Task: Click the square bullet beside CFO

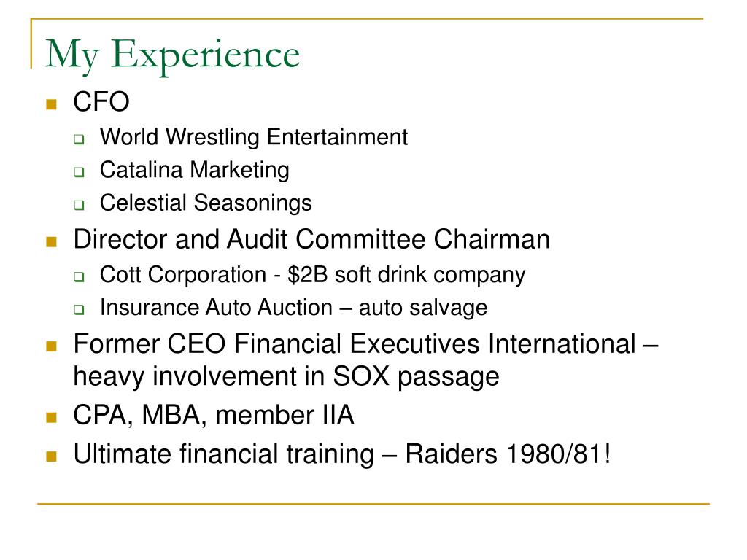Action: pyautogui.click(x=52, y=104)
